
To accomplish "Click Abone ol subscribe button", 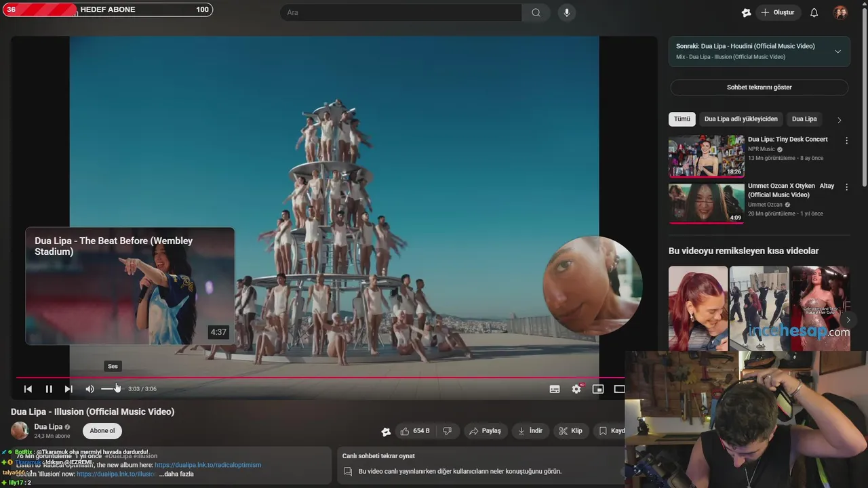I will [x=102, y=431].
